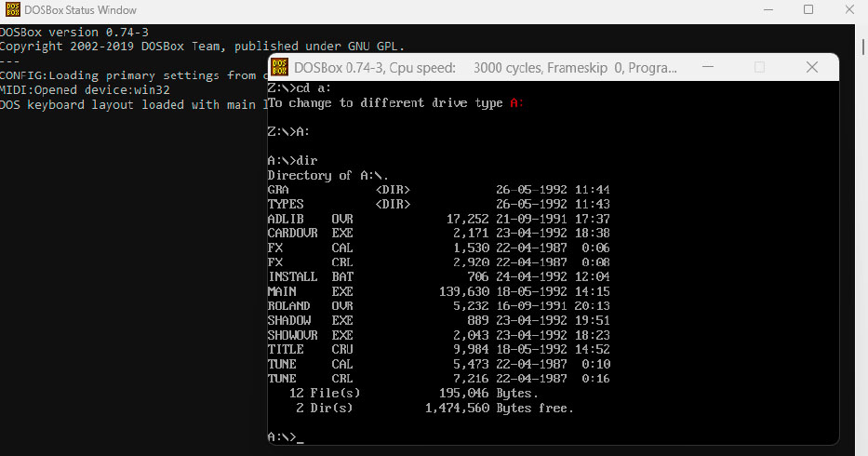Minimize the DOSBox 0.74-3 window
This screenshot has width=868, height=456.
(x=707, y=67)
